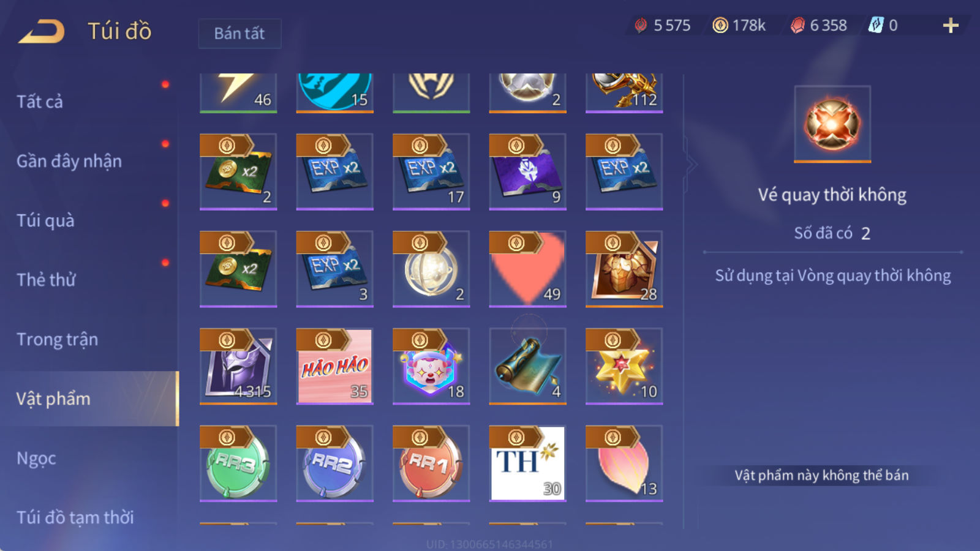
Task: Select the purple rose card with quantity 9
Action: 527,171
